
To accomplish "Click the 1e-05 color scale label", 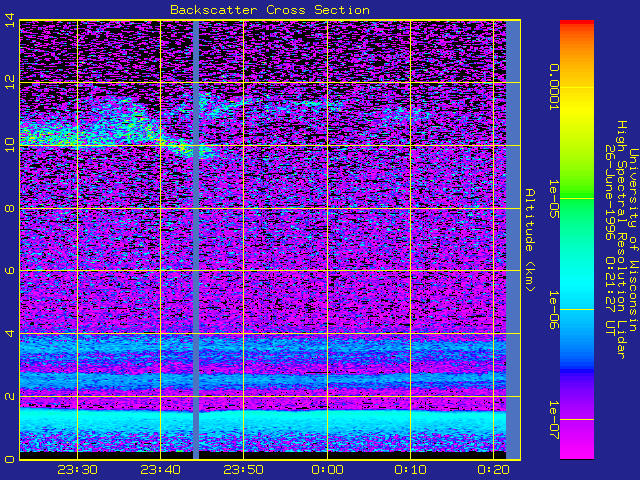I will coord(554,199).
